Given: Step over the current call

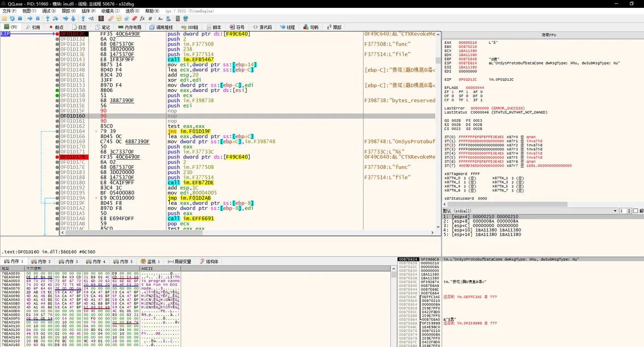Looking at the screenshot, I should click(55, 19).
